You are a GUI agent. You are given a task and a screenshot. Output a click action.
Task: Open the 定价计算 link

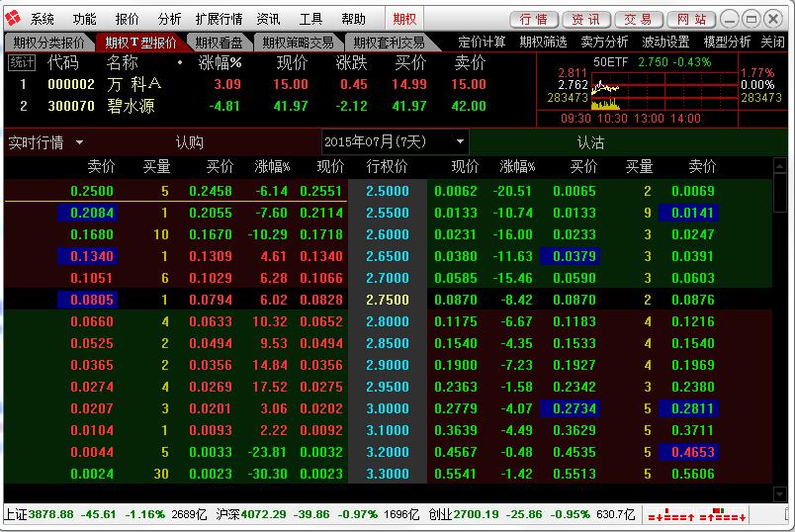coord(482,42)
